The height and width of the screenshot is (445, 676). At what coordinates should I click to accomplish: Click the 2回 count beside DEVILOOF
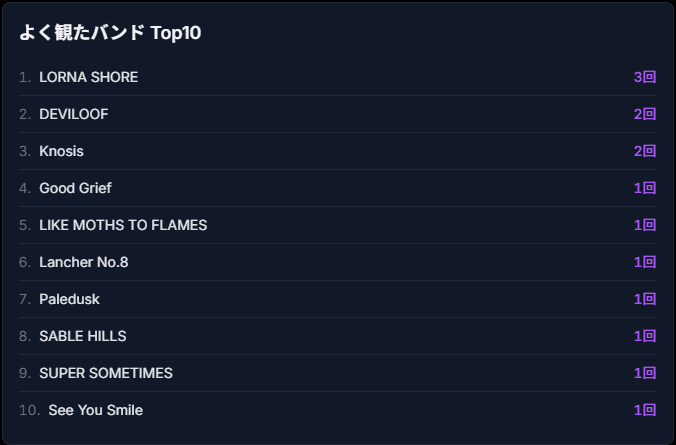[645, 114]
